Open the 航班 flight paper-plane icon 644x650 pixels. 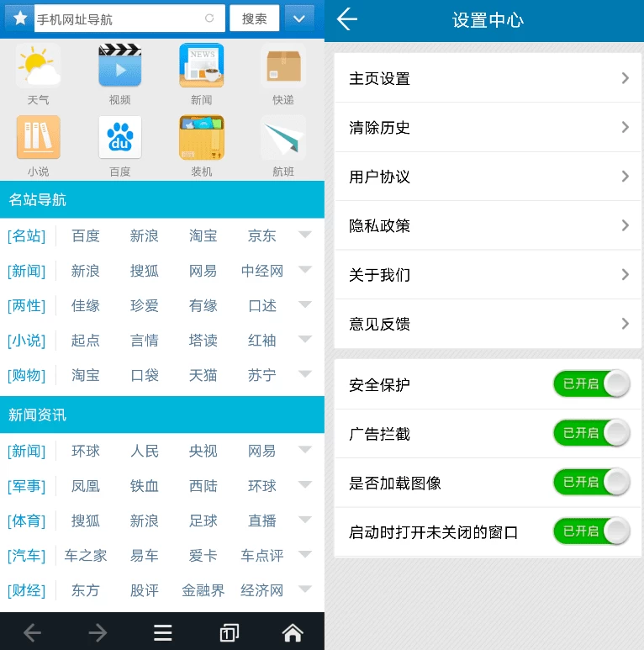(x=282, y=138)
